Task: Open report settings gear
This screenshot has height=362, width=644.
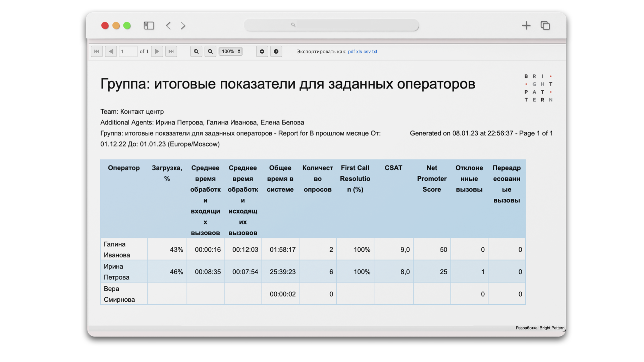Action: pyautogui.click(x=262, y=51)
